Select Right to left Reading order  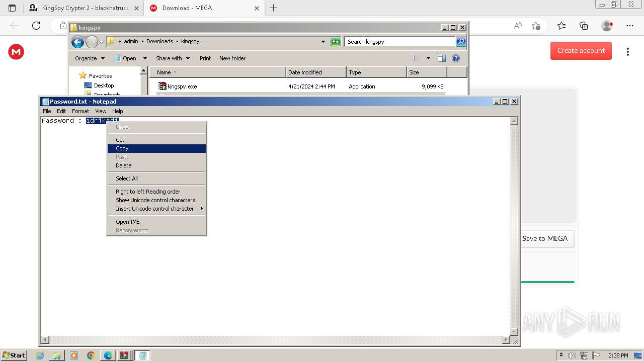tap(156, 192)
